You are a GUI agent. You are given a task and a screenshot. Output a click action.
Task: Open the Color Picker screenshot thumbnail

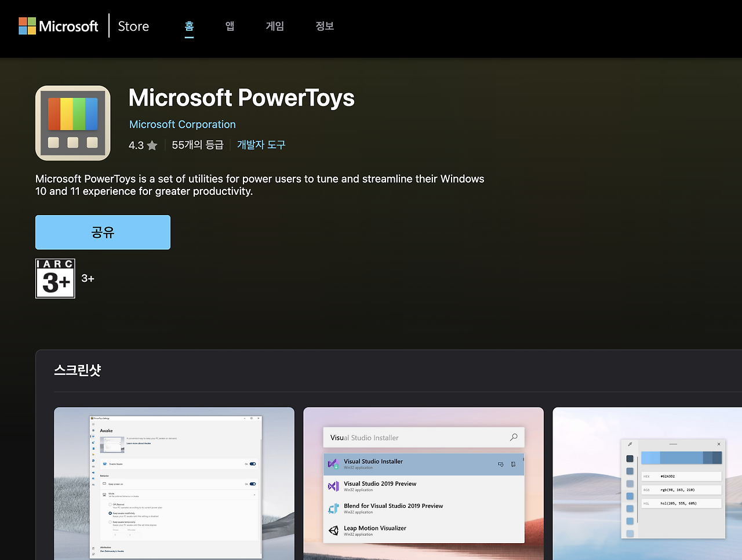tap(647, 483)
